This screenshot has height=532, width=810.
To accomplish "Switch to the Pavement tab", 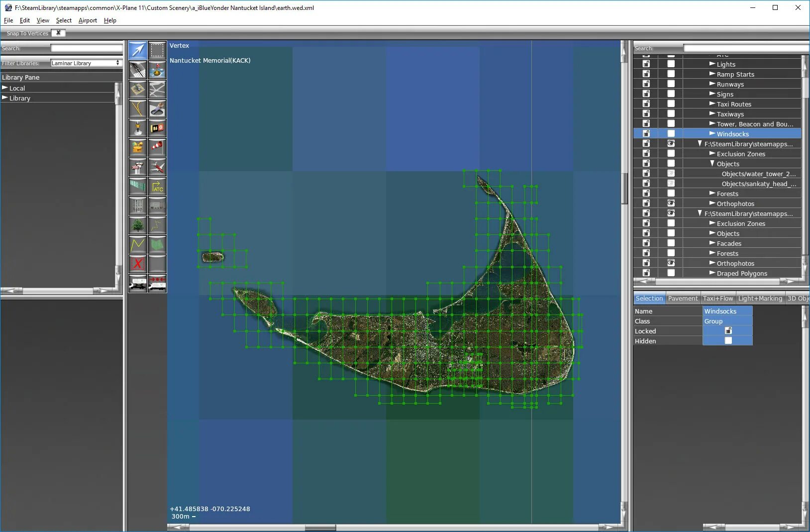I will pyautogui.click(x=683, y=298).
